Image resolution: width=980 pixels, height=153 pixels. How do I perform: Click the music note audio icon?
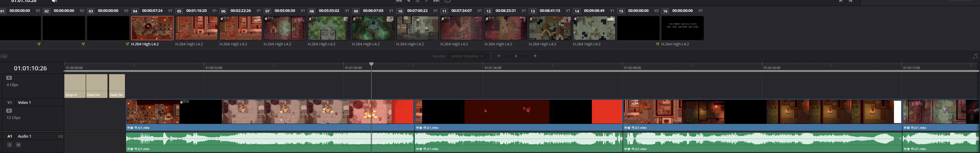(x=975, y=56)
